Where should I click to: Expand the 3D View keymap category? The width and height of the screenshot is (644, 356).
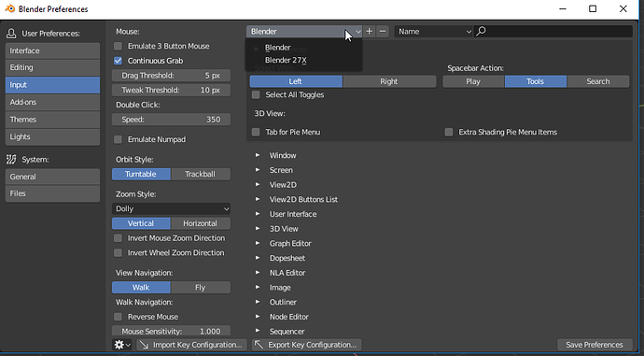click(x=258, y=229)
